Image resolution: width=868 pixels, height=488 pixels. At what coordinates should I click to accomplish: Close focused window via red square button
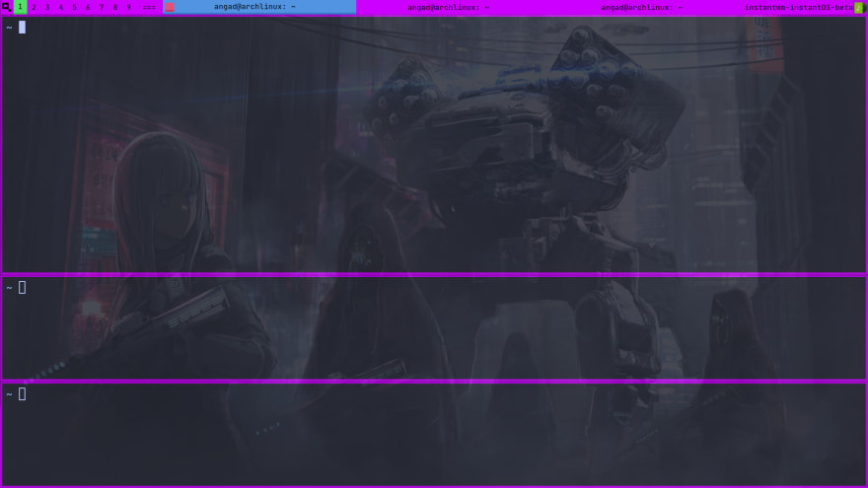[x=170, y=7]
